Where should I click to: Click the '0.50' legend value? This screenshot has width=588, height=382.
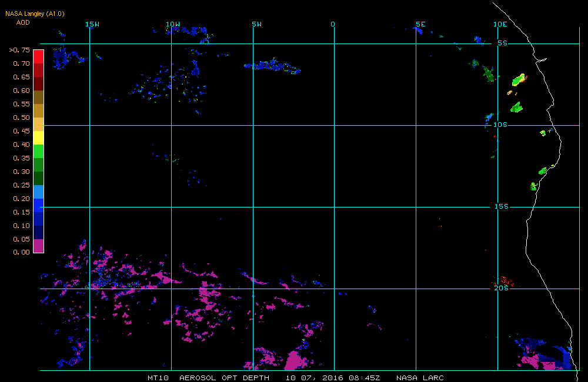21,118
